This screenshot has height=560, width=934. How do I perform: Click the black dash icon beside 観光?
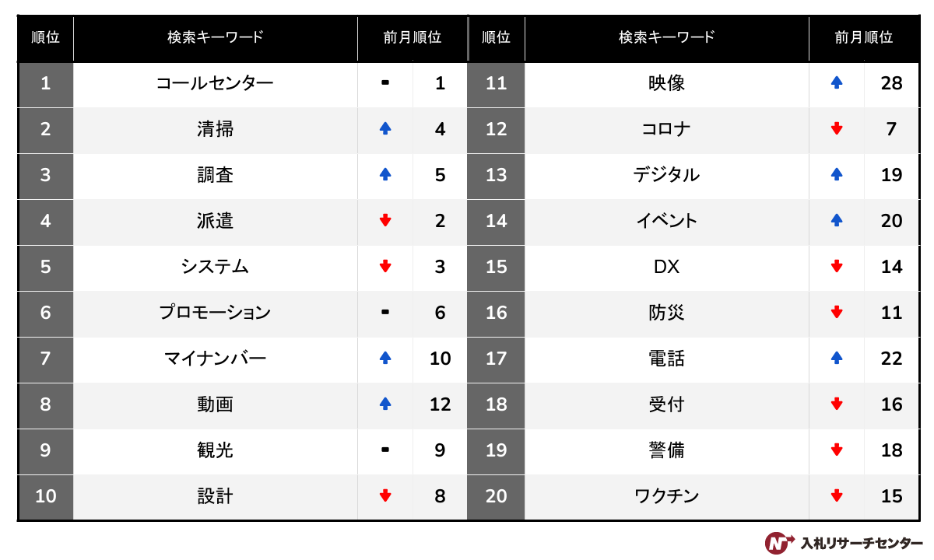pyautogui.click(x=384, y=450)
